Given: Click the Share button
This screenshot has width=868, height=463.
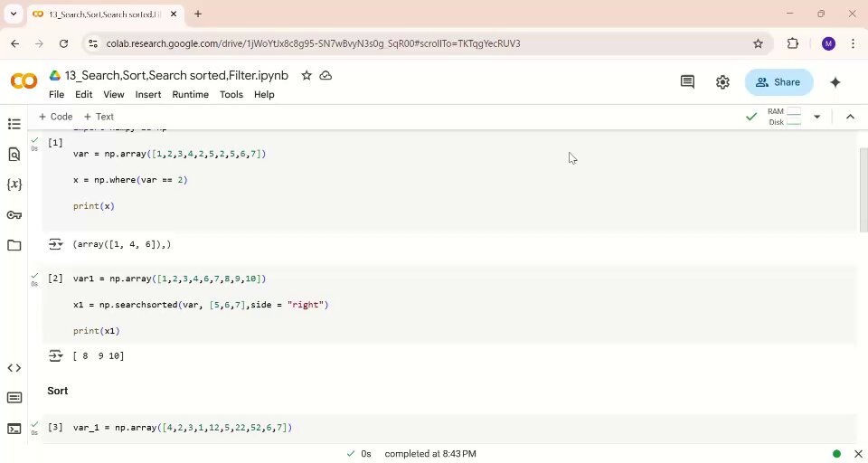Looking at the screenshot, I should pyautogui.click(x=778, y=82).
